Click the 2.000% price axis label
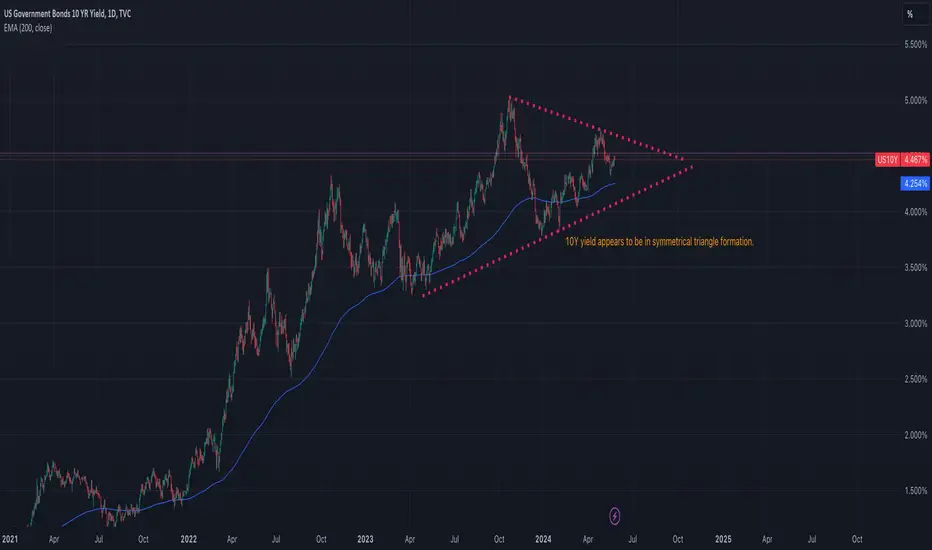 (915, 435)
